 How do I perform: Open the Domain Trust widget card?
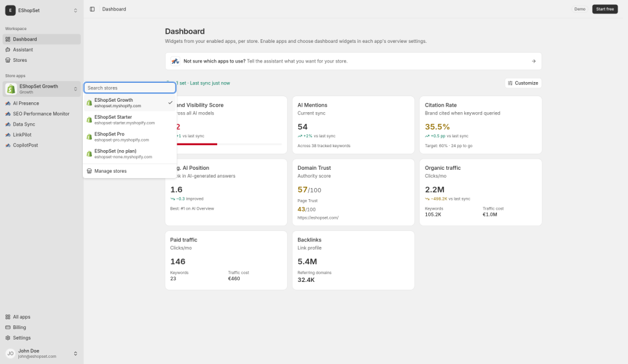pyautogui.click(x=353, y=192)
